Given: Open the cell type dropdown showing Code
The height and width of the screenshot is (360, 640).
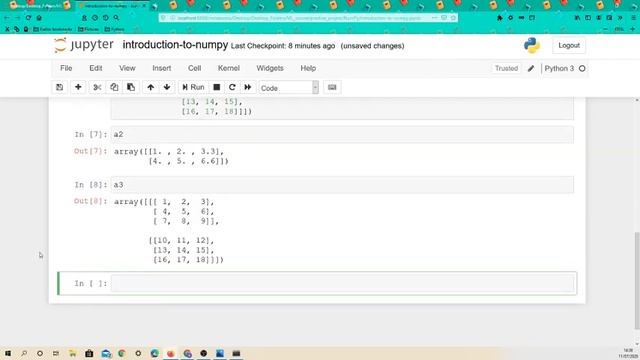Looking at the screenshot, I should tap(289, 88).
